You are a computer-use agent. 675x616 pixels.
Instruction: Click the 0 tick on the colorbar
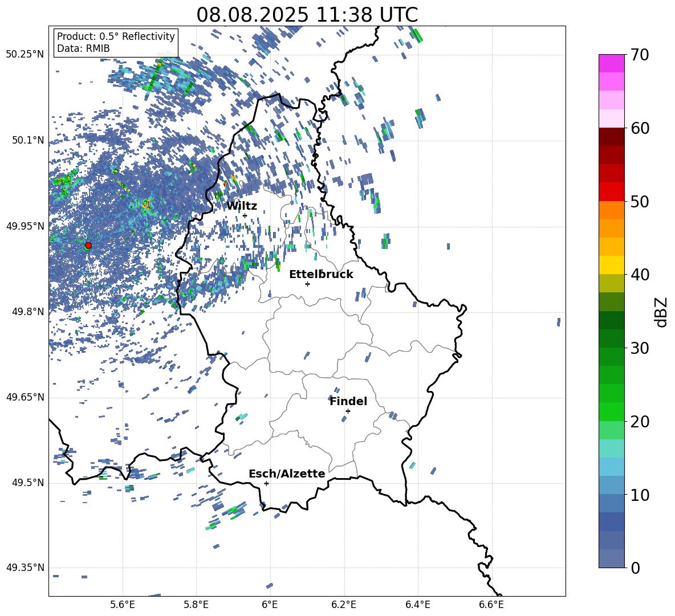point(635,568)
